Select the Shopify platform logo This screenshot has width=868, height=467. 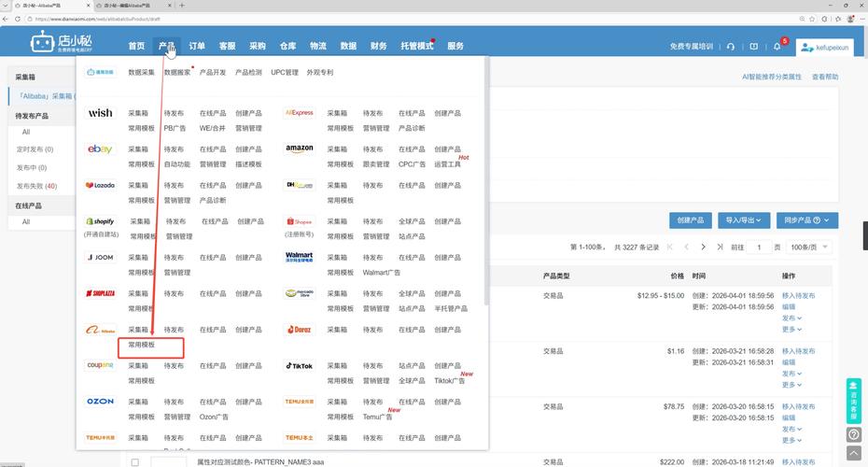[100, 221]
